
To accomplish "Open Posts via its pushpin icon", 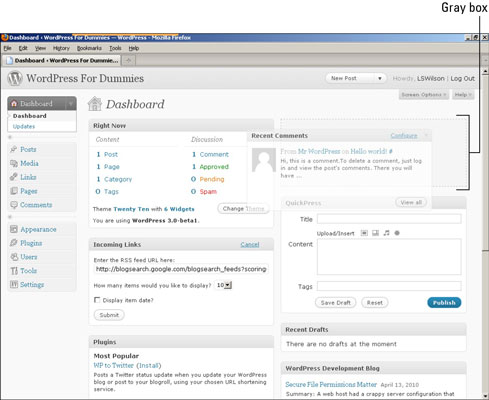I will tap(14, 149).
